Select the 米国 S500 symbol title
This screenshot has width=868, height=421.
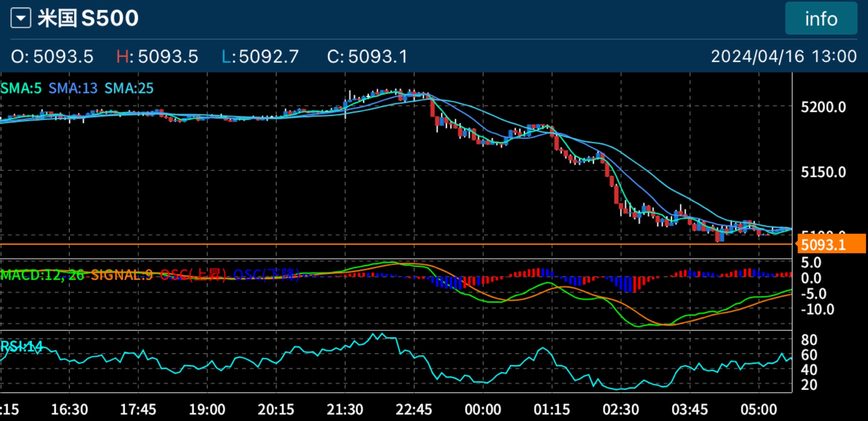(88, 19)
